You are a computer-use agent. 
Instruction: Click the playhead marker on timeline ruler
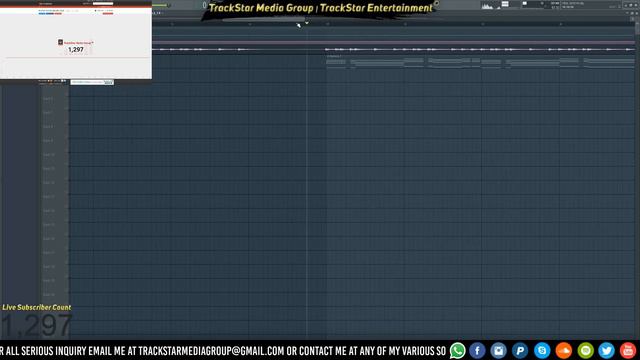[307, 23]
